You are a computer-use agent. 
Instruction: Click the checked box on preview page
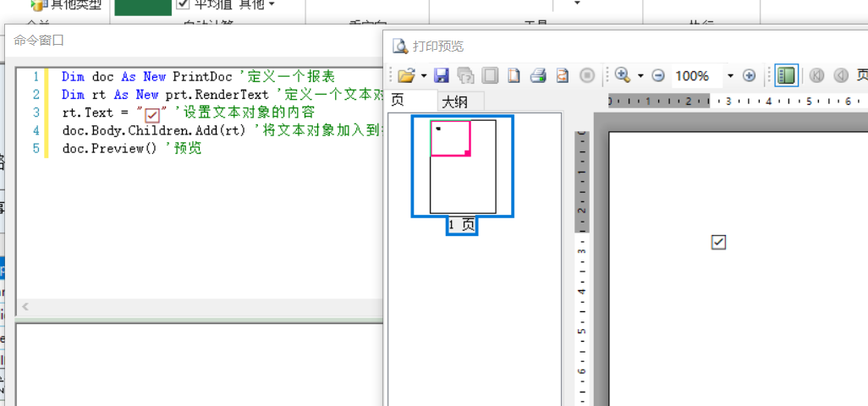point(719,243)
